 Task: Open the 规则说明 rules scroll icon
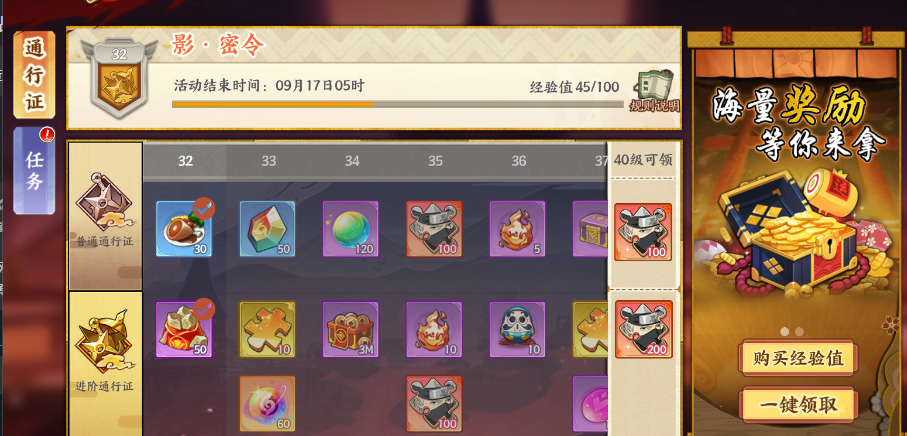(654, 91)
